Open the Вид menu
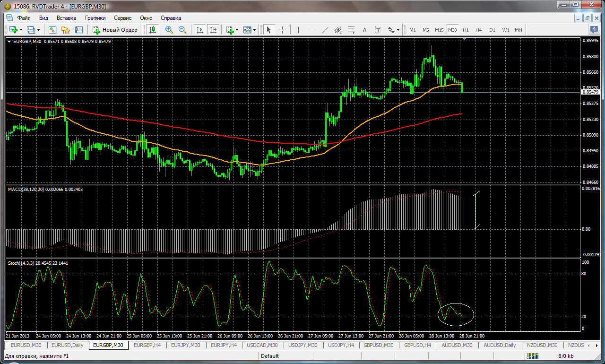 pyautogui.click(x=43, y=18)
